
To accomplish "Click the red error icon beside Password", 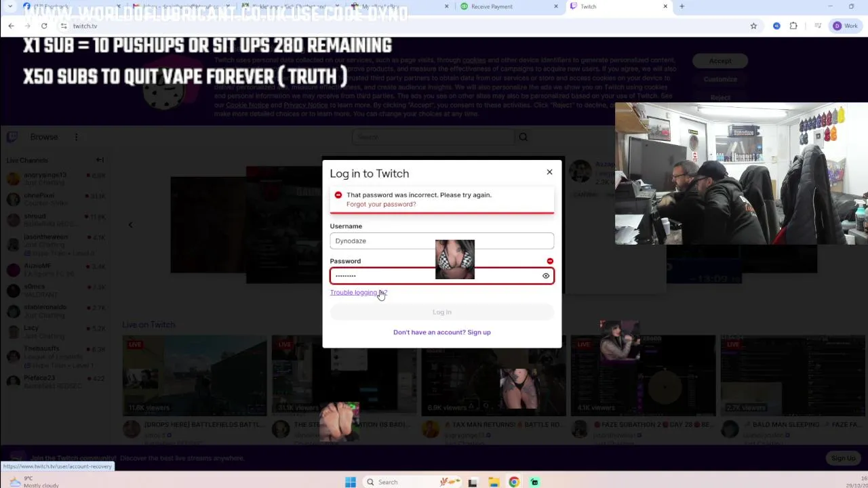I will pos(550,261).
